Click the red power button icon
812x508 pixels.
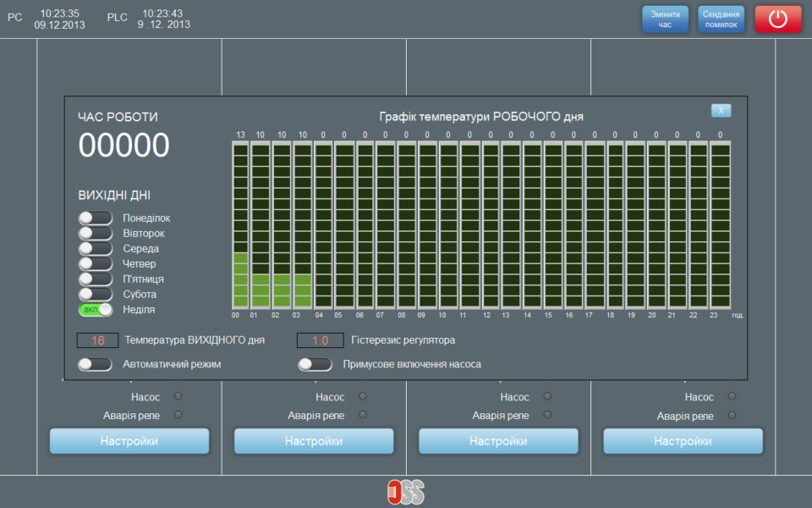pos(777,19)
